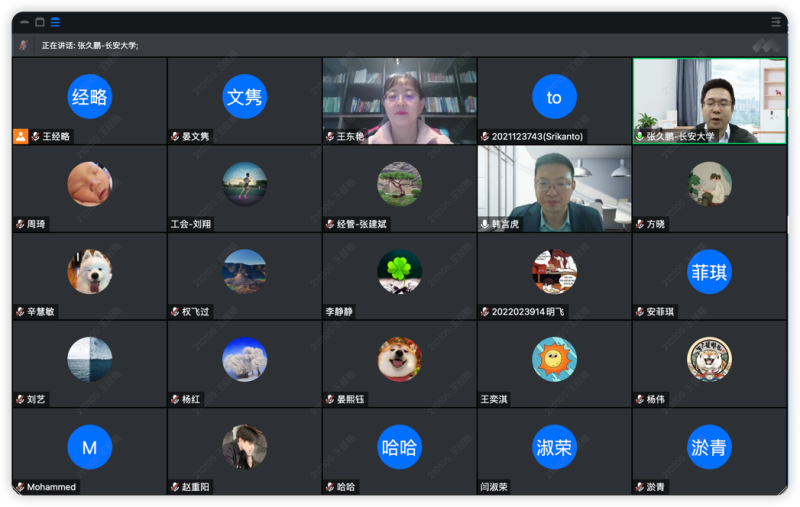Click the four-leaf clover avatar of 李静静

[399, 272]
